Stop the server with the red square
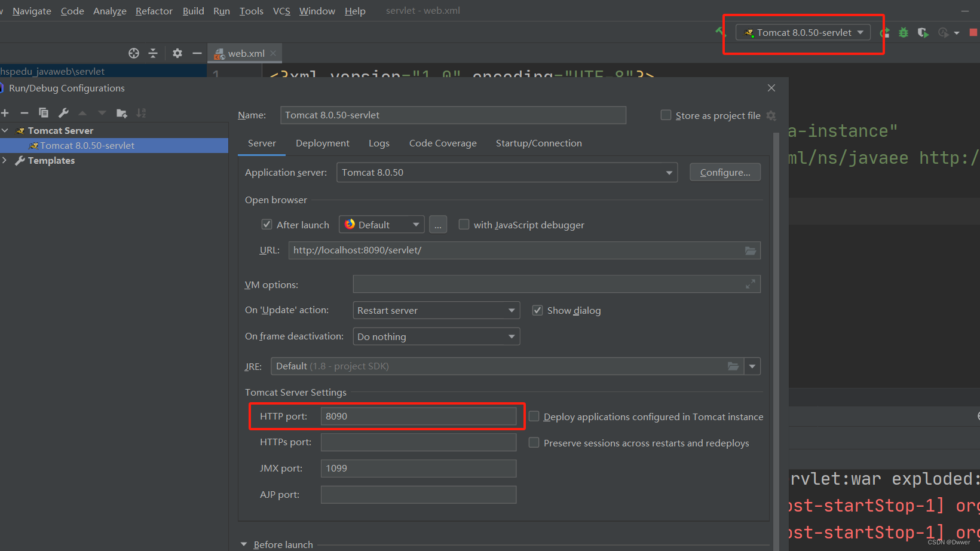This screenshot has height=551, width=980. coord(973,32)
